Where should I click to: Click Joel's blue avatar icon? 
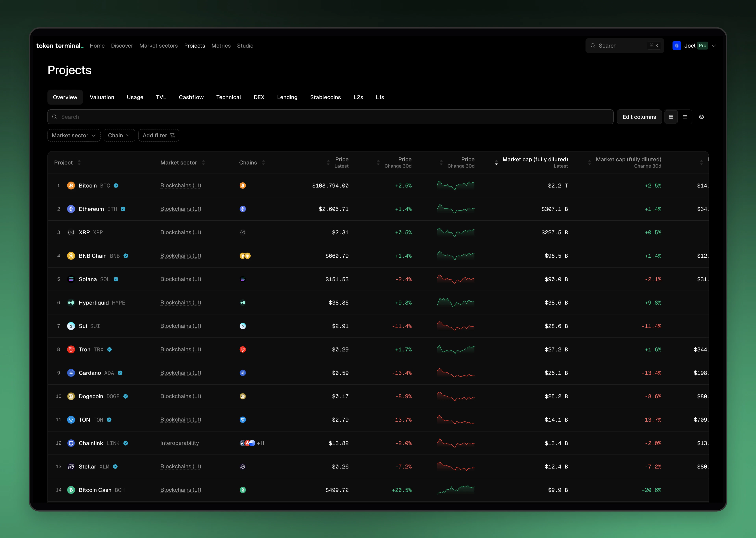pyautogui.click(x=676, y=46)
